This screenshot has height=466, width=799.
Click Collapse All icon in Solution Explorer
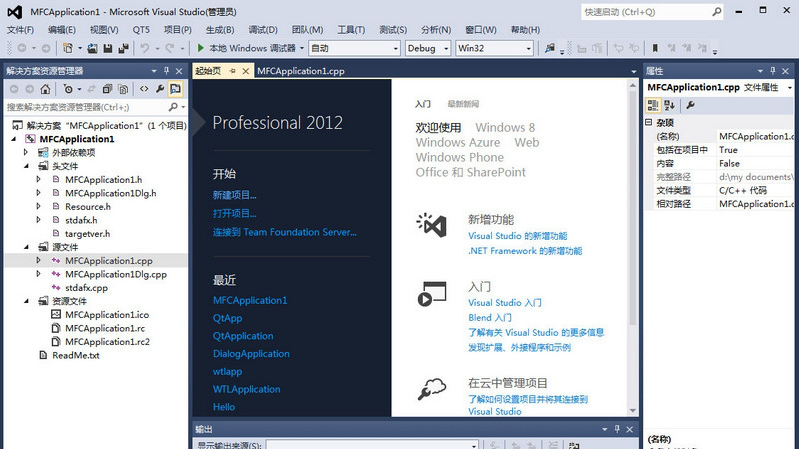click(x=107, y=89)
